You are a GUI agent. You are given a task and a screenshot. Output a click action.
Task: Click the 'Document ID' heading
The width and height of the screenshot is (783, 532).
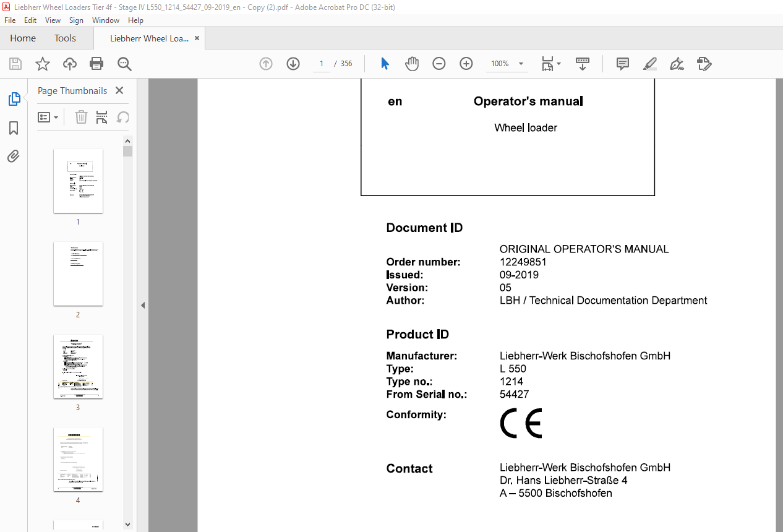[x=424, y=228]
